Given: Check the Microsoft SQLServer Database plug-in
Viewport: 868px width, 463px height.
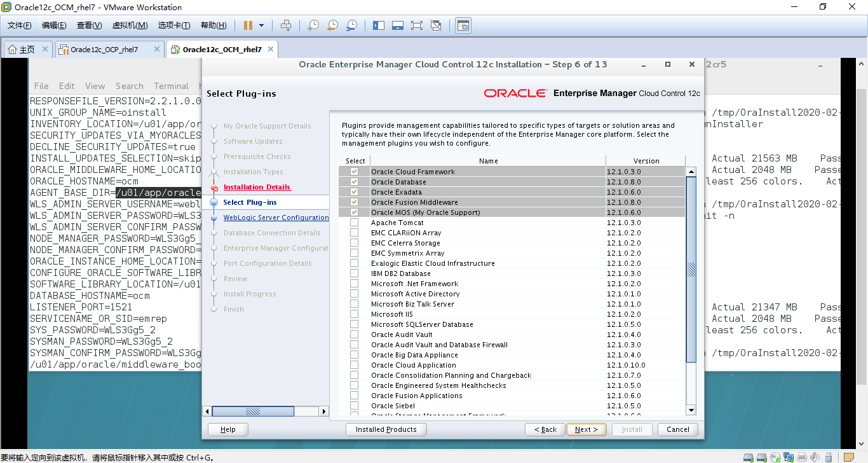Looking at the screenshot, I should (x=354, y=324).
